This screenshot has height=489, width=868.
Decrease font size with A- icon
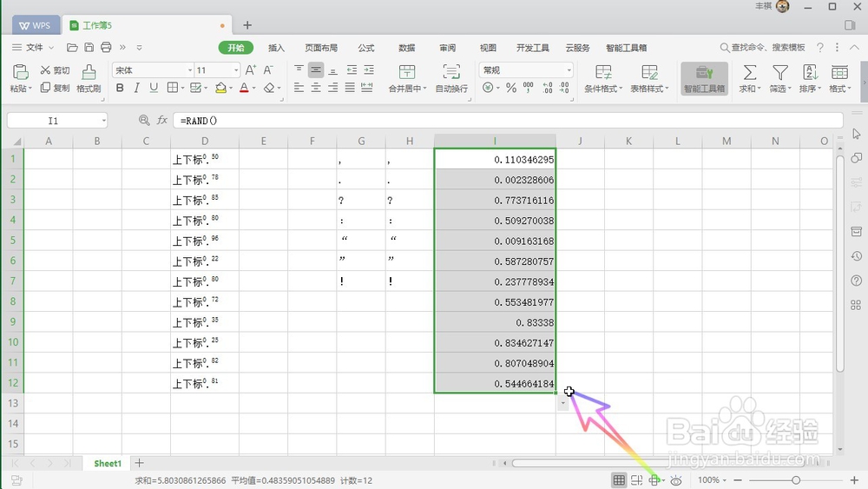tap(268, 70)
